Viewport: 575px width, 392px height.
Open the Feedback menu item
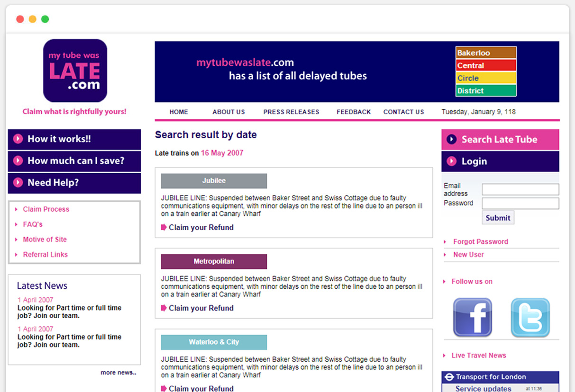point(354,112)
